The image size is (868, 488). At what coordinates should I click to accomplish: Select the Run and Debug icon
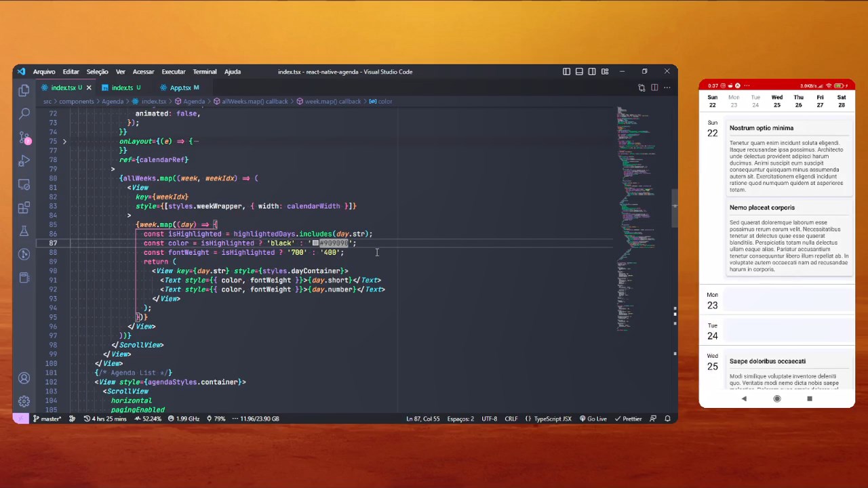(24, 161)
